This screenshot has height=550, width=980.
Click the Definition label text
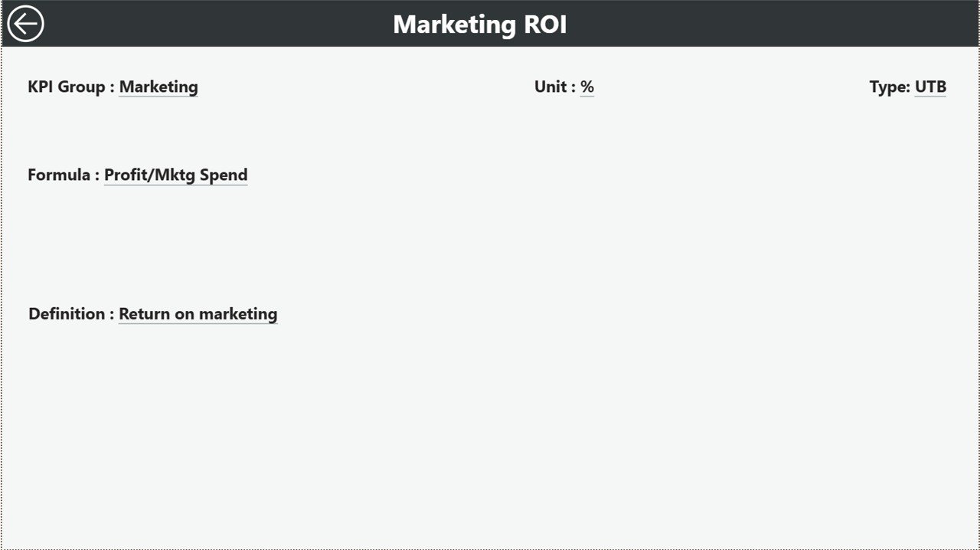68,313
